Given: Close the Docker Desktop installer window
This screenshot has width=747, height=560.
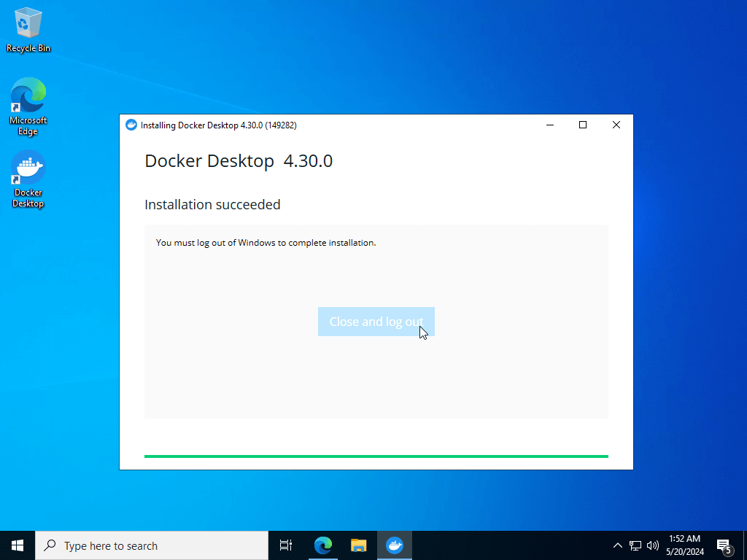Looking at the screenshot, I should point(616,125).
